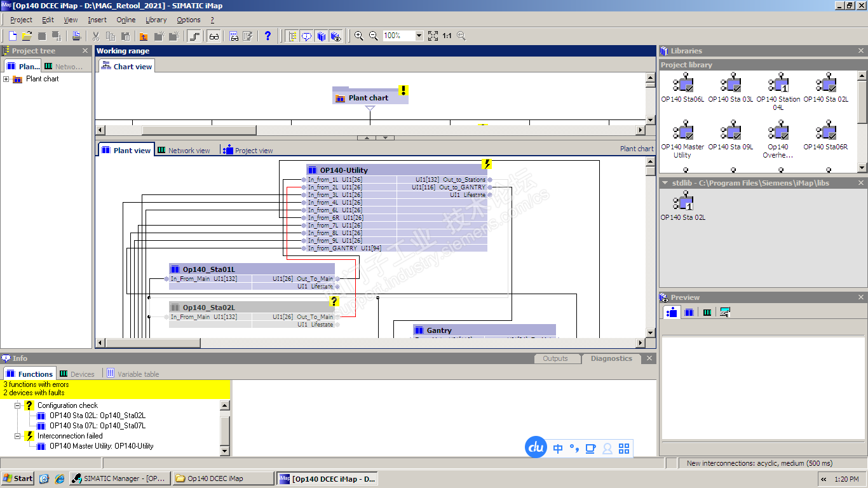Toggle the Preview window eye icon
The image size is (868, 488).
(336, 36)
